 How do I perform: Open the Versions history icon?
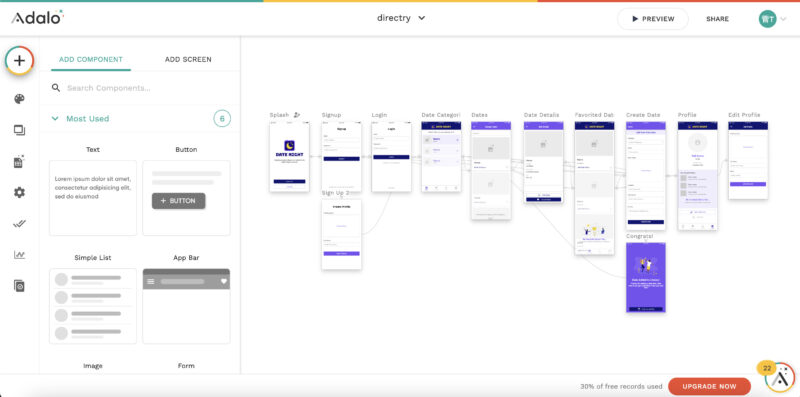point(19,286)
